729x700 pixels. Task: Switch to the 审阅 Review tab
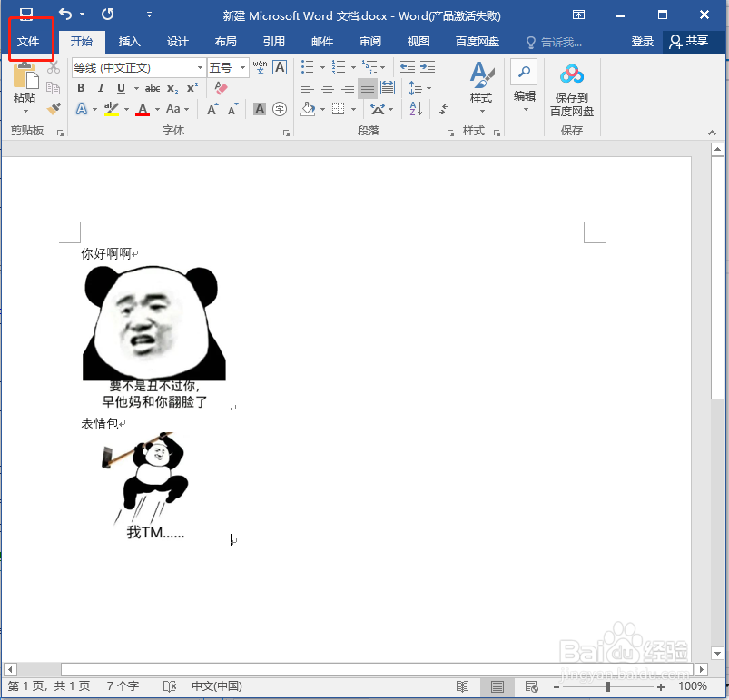pos(370,42)
